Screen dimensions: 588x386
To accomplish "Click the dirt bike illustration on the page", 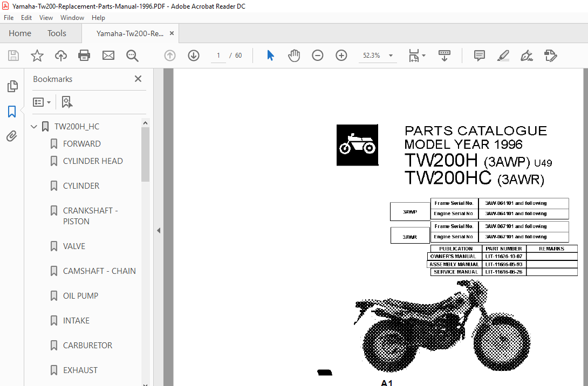I will [x=442, y=326].
